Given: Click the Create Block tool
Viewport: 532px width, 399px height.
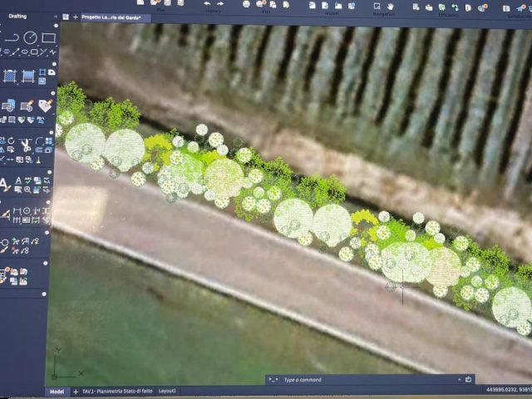Looking at the screenshot, I should coord(27,106).
